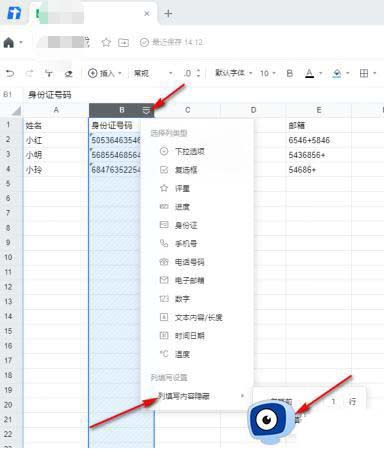The image size is (384, 449).
Task: Toggle the star favorite for this document
Action: point(106,43)
